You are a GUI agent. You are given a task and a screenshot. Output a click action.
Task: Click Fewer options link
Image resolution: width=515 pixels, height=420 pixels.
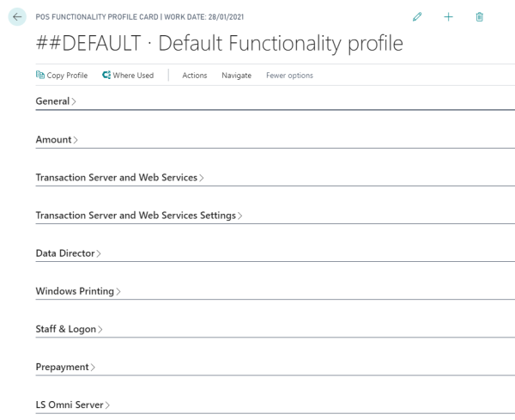[289, 76]
